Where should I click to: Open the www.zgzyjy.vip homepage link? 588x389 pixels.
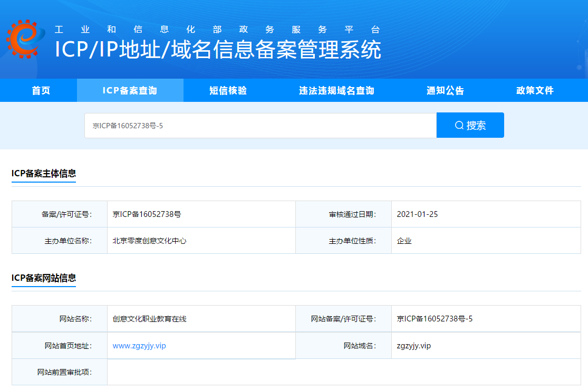click(139, 346)
